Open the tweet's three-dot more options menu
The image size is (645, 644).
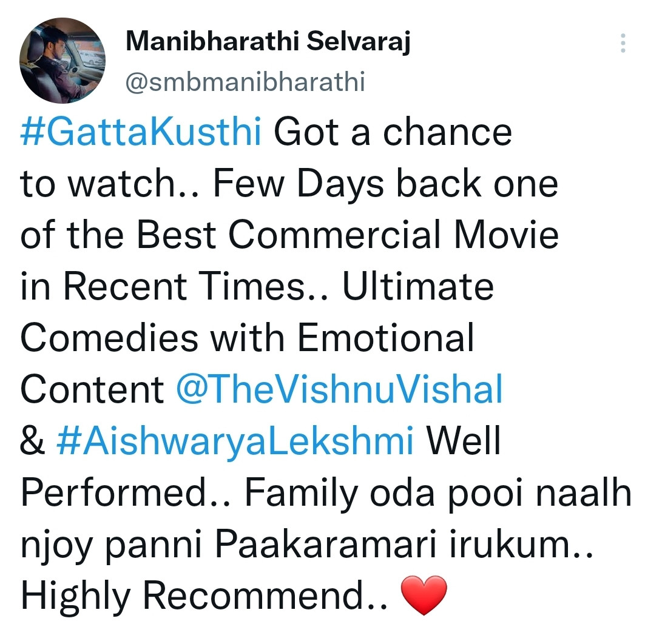(623, 44)
